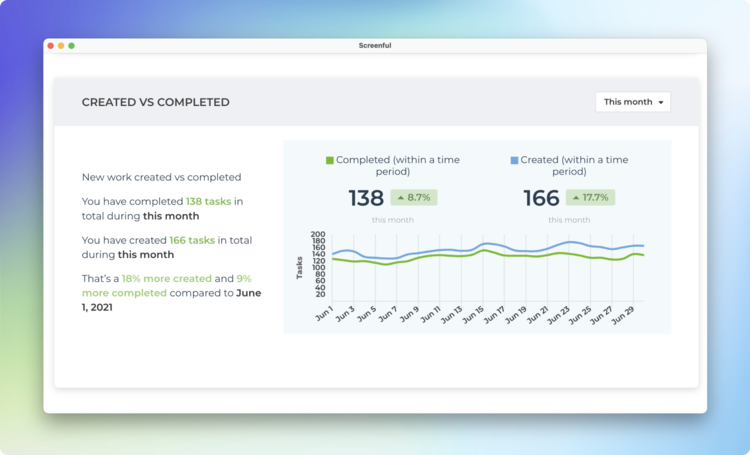Click the CREATED VS COMPLETED heading
The image size is (750, 455).
155,102
